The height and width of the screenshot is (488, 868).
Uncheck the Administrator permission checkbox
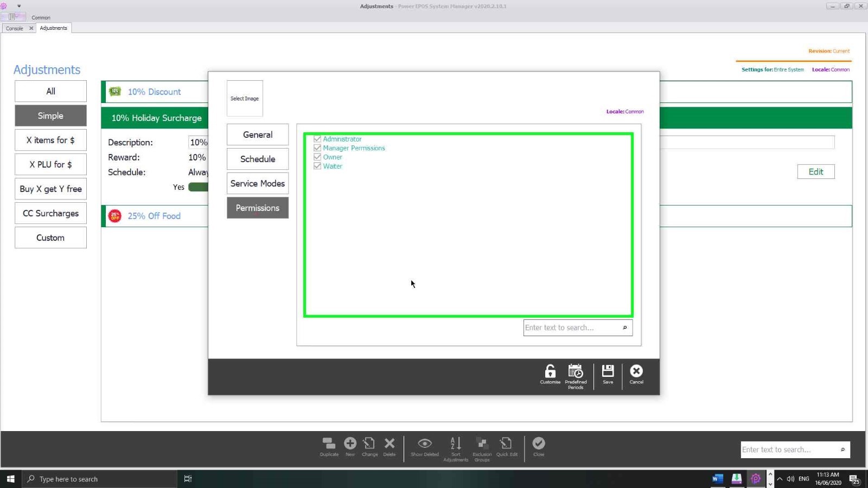pos(317,139)
